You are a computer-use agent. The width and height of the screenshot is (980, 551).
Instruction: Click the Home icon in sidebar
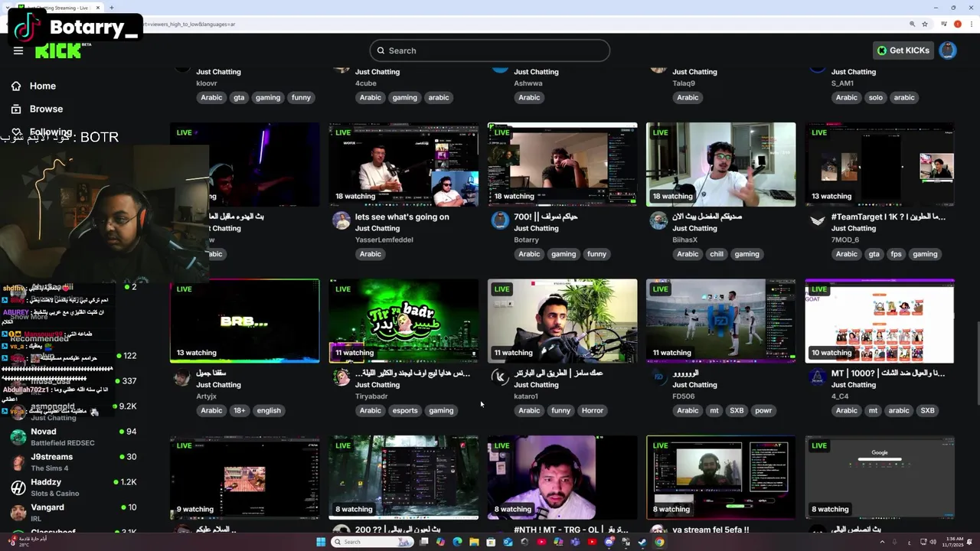point(16,86)
